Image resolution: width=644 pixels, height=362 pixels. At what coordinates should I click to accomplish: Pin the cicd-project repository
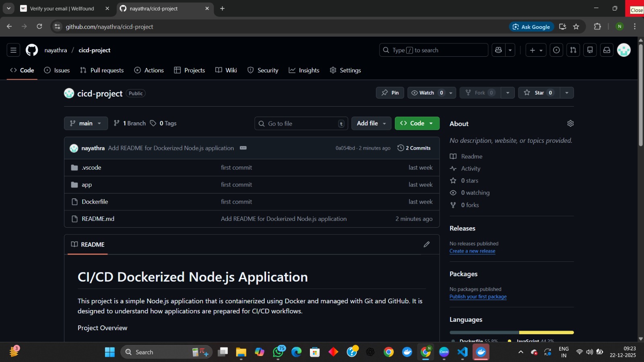[x=390, y=93]
